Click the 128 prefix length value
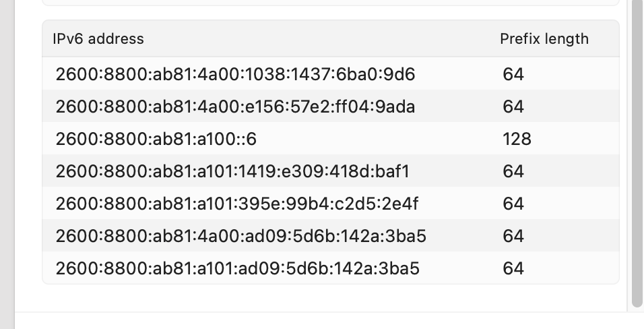 coord(517,139)
